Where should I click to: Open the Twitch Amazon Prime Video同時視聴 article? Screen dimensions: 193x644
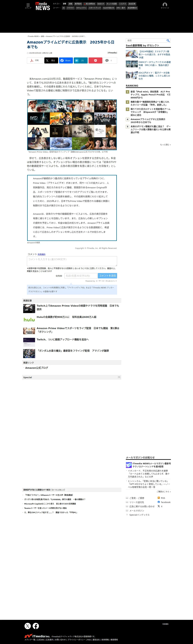click(78, 308)
